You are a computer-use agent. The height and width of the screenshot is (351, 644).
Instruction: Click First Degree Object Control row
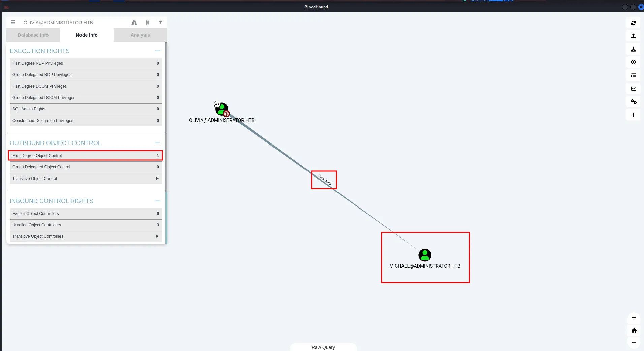tap(86, 156)
